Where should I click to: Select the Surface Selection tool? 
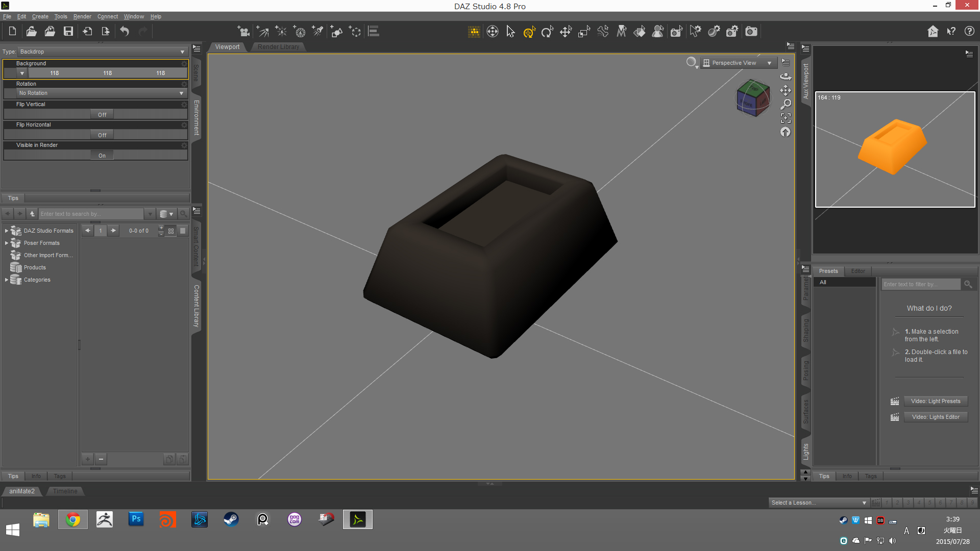[640, 31]
